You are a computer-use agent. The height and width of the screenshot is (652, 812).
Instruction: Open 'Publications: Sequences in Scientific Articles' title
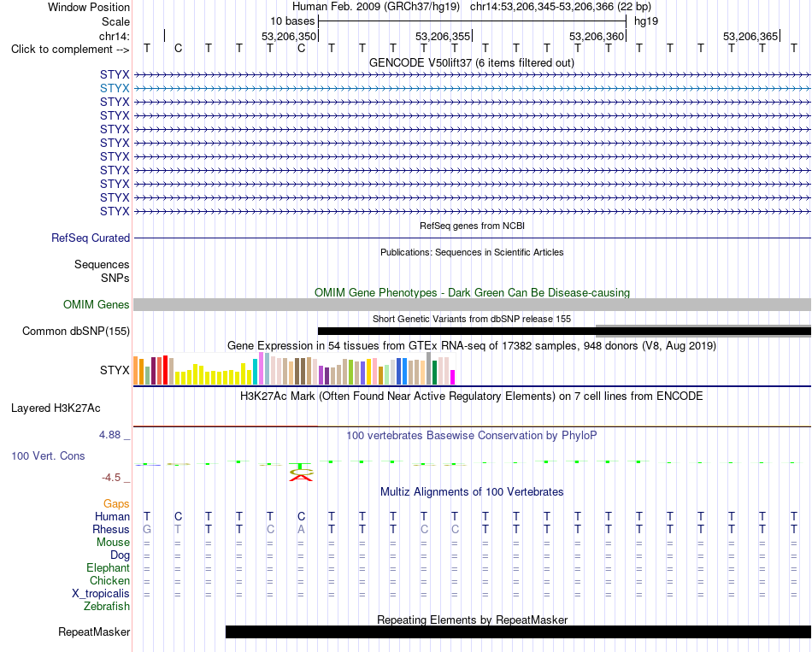click(472, 252)
